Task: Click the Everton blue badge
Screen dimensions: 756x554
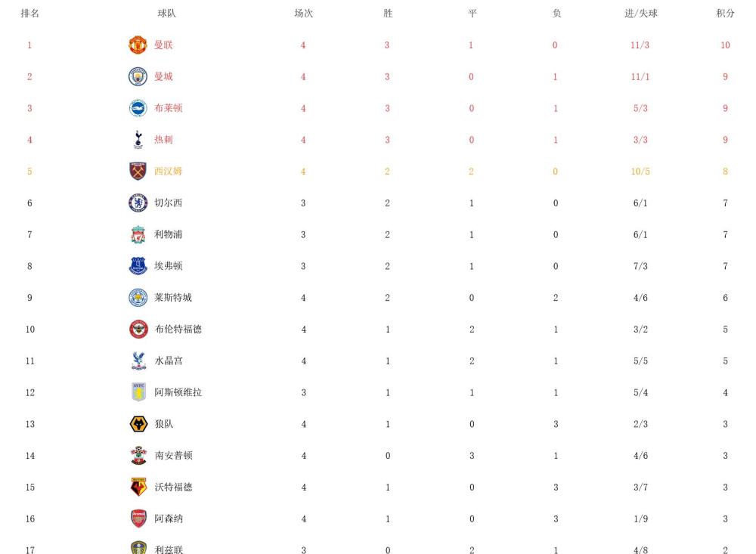Action: (x=138, y=266)
